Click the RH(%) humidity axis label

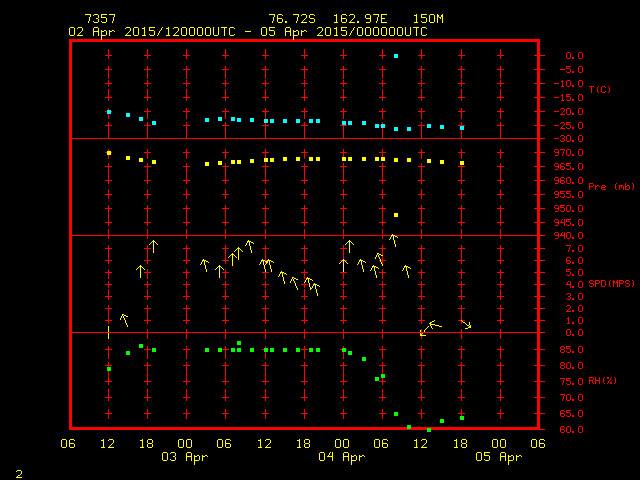603,381
